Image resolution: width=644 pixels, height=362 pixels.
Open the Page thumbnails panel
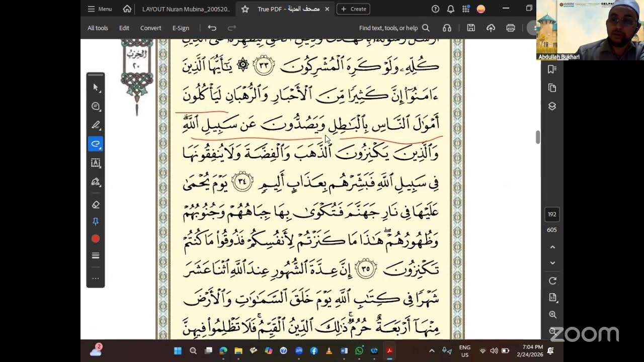pos(552,88)
